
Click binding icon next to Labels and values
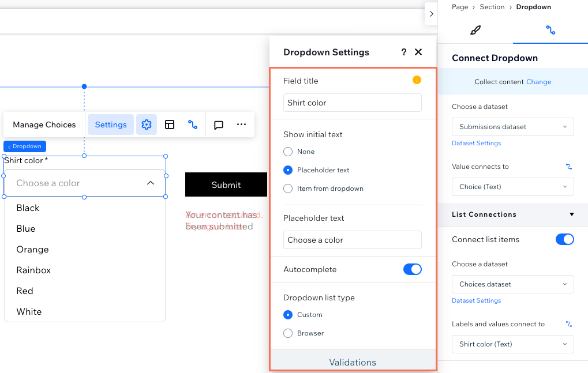click(568, 324)
